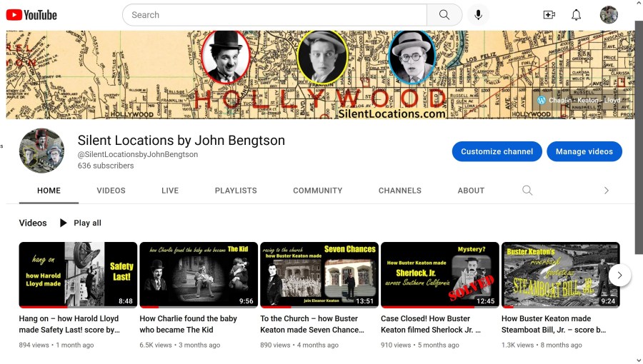Open the Safety Last! video thumbnail
The height and width of the screenshot is (364, 643).
coord(78,275)
